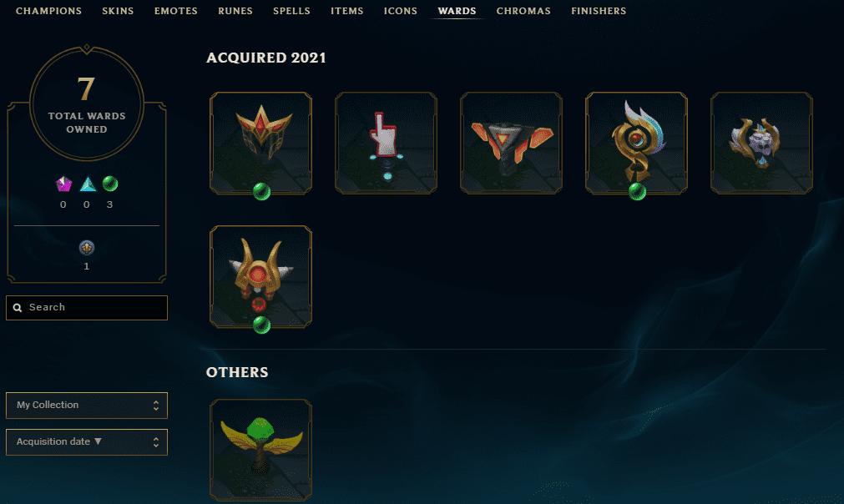The width and height of the screenshot is (844, 504).
Task: Switch to the Skins tab
Action: point(118,11)
